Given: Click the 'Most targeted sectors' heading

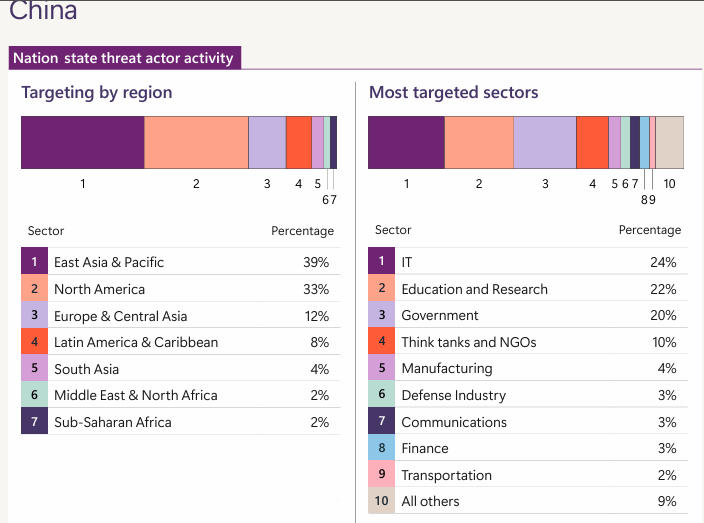Looking at the screenshot, I should [454, 93].
